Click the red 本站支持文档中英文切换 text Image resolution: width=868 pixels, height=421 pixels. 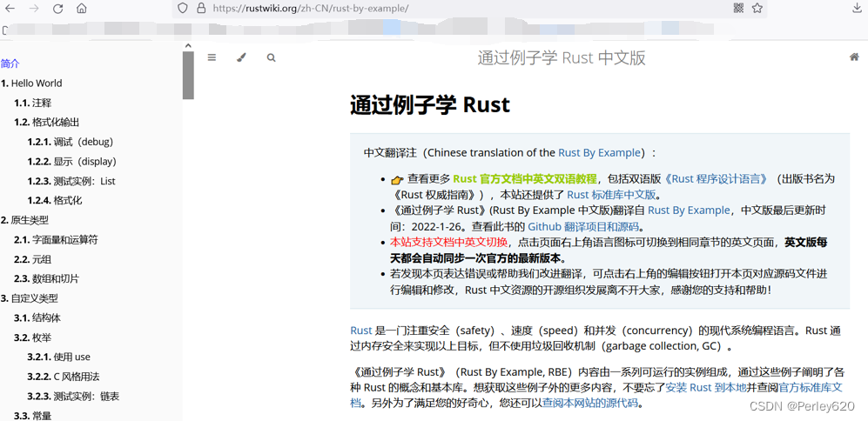449,243
